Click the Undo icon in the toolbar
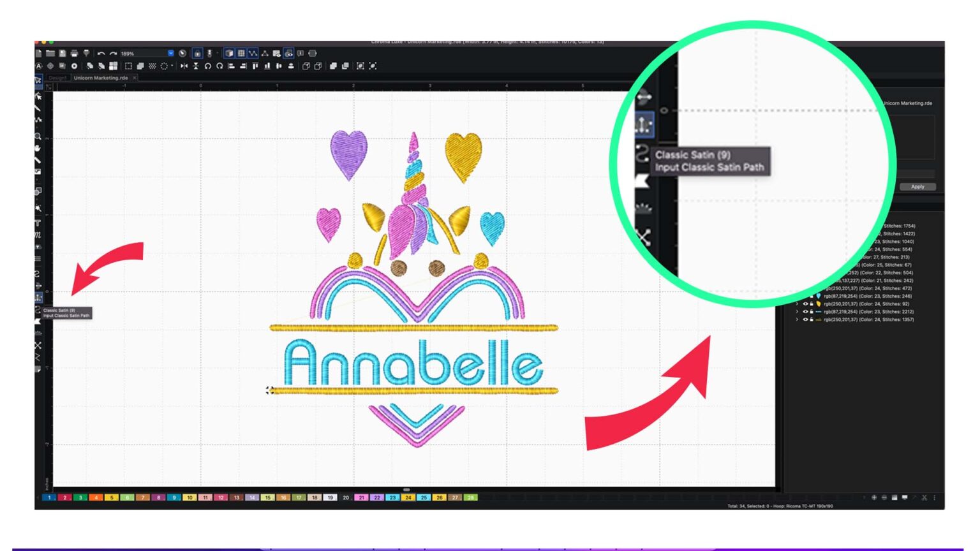Screen dimensions: 980x551 click(x=101, y=54)
